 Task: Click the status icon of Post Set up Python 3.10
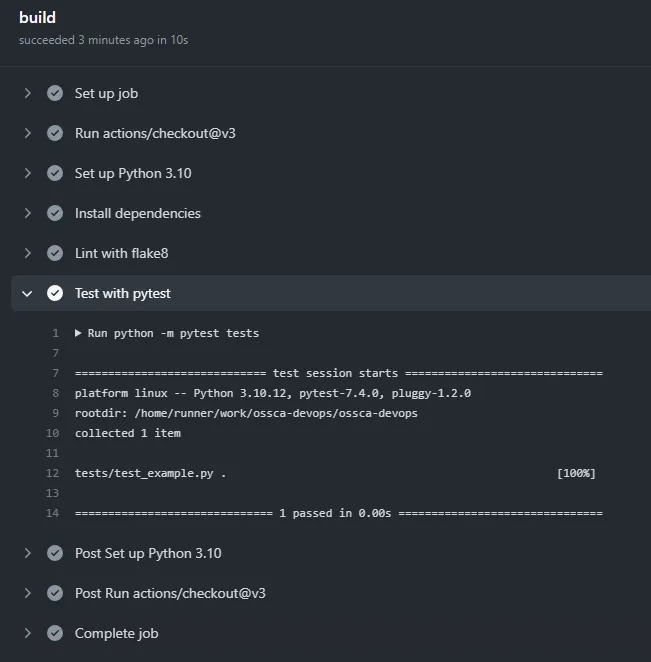pos(55,553)
